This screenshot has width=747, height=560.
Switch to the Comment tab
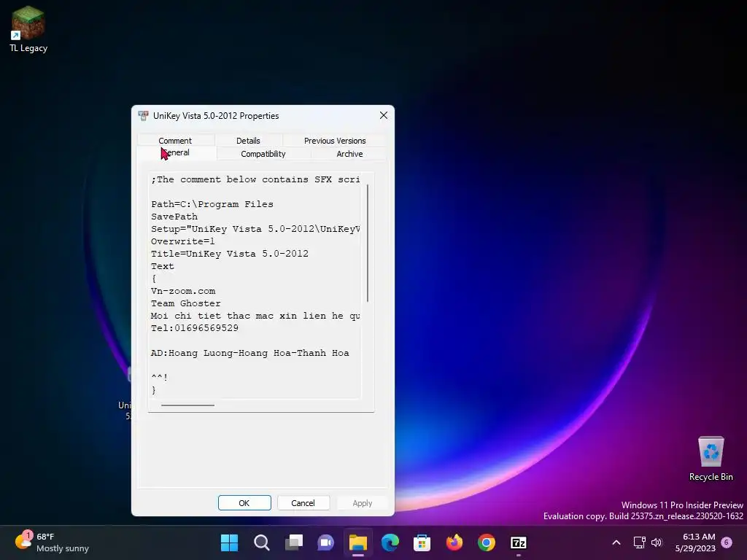coord(175,141)
